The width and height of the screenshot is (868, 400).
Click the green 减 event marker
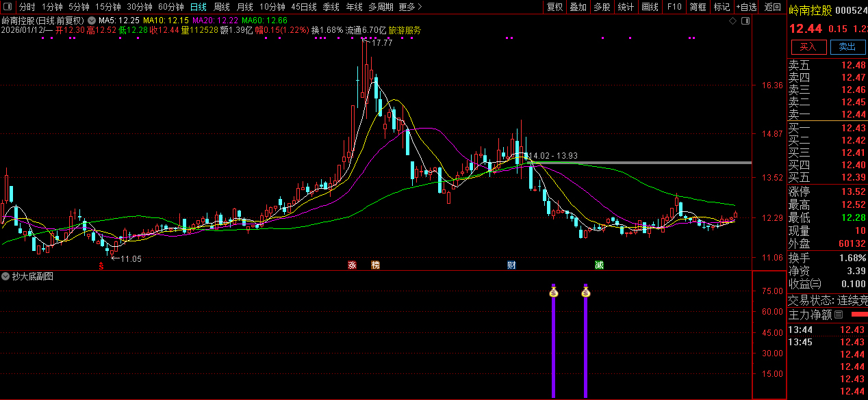tap(599, 265)
